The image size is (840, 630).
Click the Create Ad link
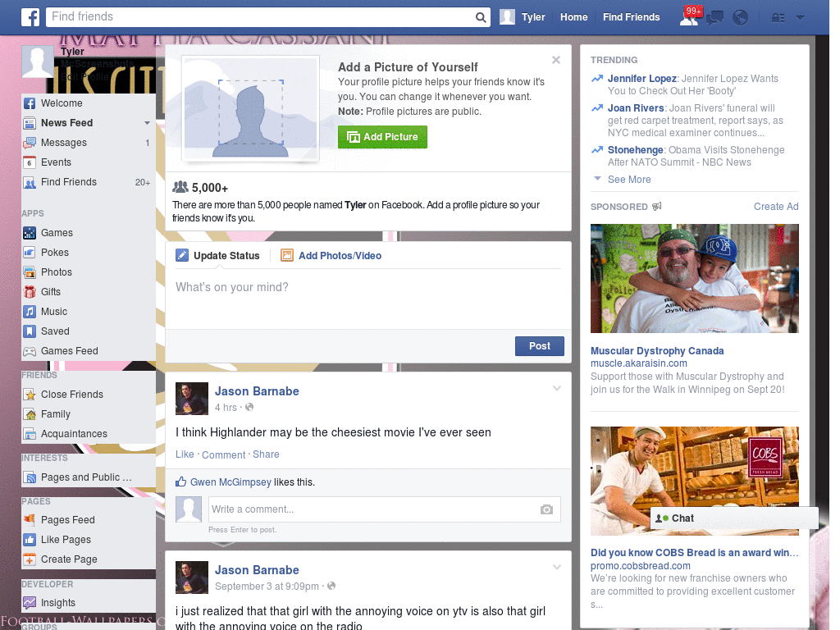tap(776, 207)
